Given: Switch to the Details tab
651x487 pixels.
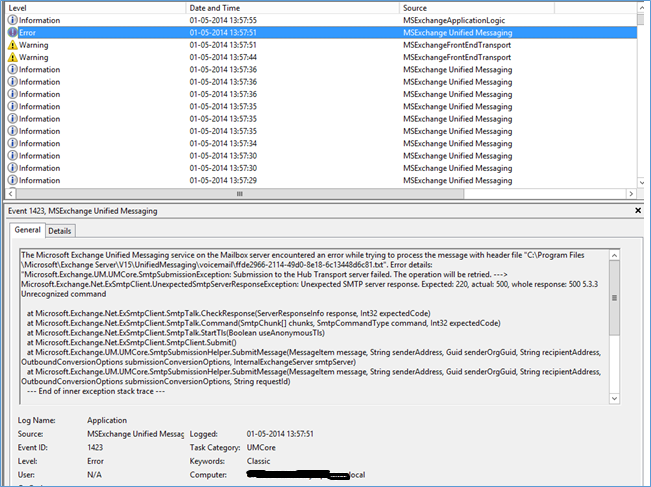Looking at the screenshot, I should (x=60, y=231).
